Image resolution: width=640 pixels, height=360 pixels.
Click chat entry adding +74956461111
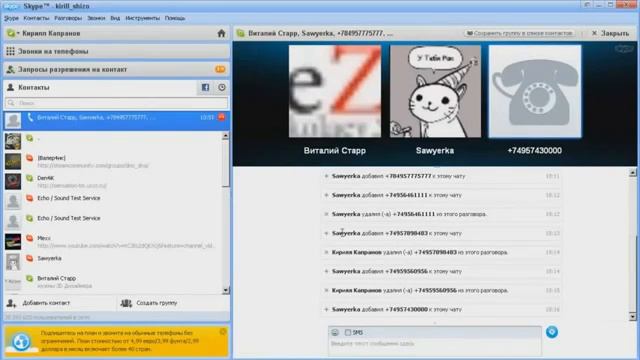(442, 195)
